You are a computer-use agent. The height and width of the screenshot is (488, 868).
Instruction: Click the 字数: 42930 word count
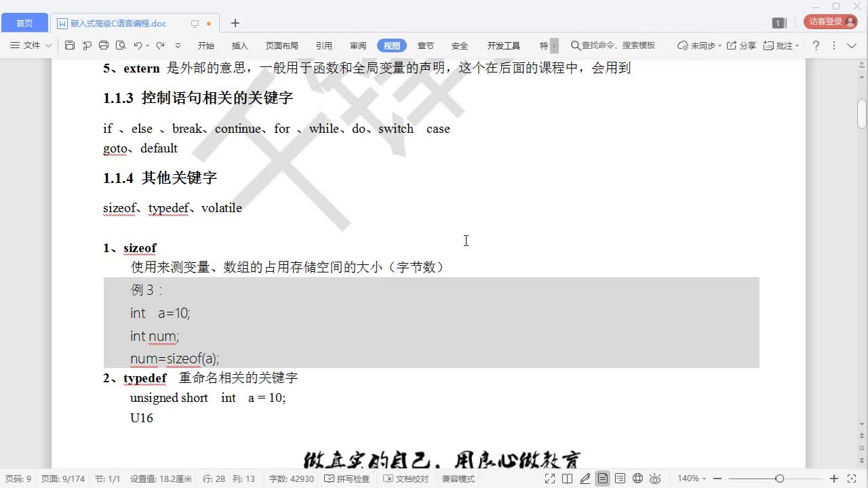292,479
